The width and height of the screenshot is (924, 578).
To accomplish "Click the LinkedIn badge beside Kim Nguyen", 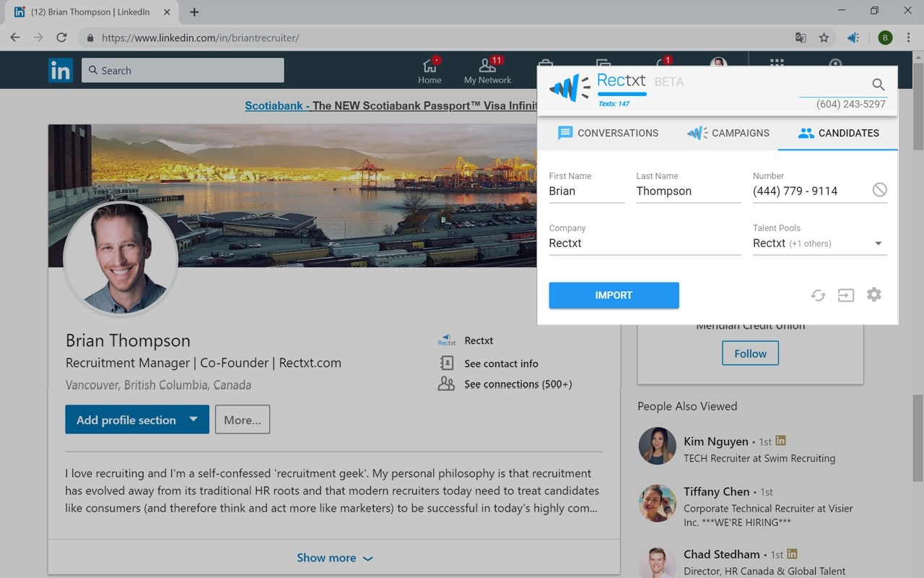I will point(780,441).
